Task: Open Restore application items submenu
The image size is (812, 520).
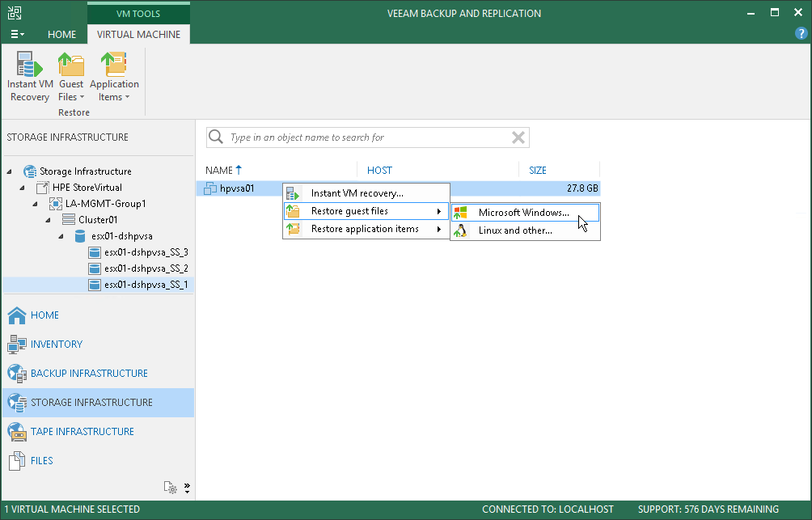Action: [366, 229]
